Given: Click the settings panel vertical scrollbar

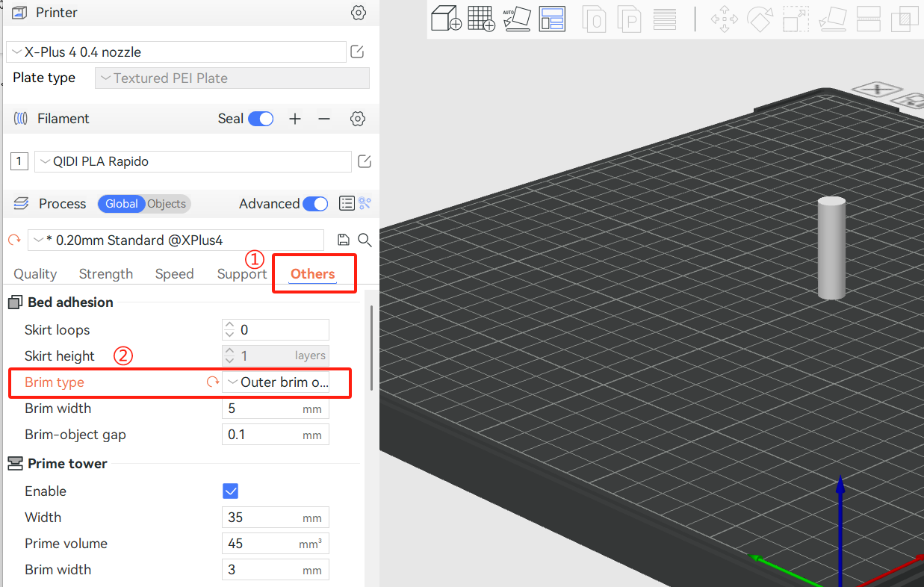Looking at the screenshot, I should click(x=371, y=347).
